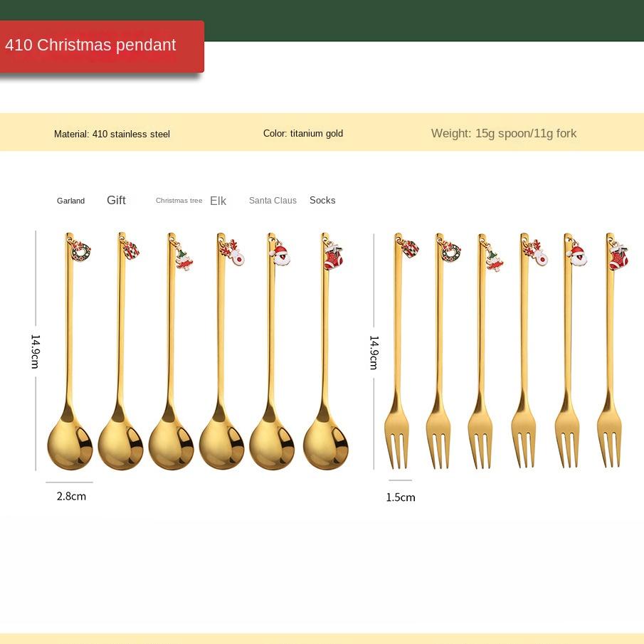Click the Material: 410 stainless steel text
This screenshot has width=644, height=644.
[112, 134]
